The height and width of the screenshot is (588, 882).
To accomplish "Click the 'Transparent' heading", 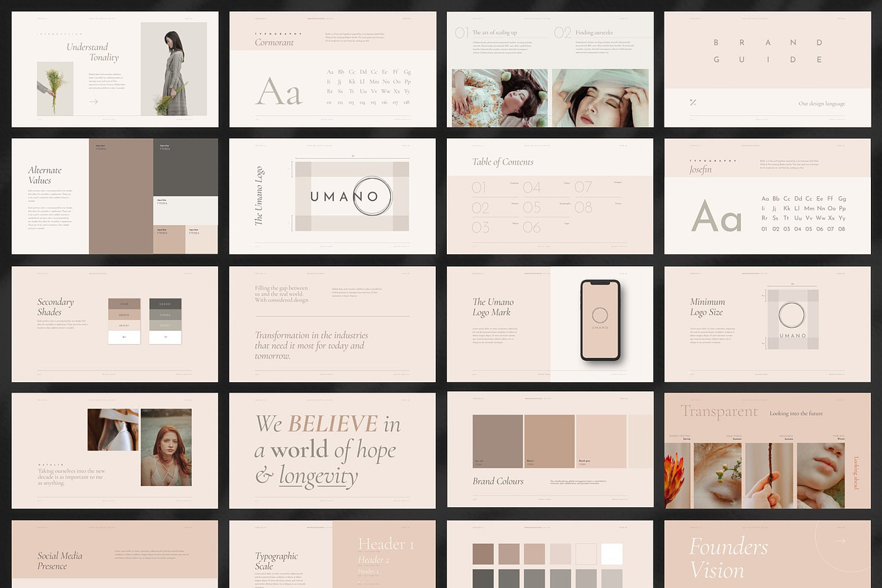I will [x=719, y=412].
